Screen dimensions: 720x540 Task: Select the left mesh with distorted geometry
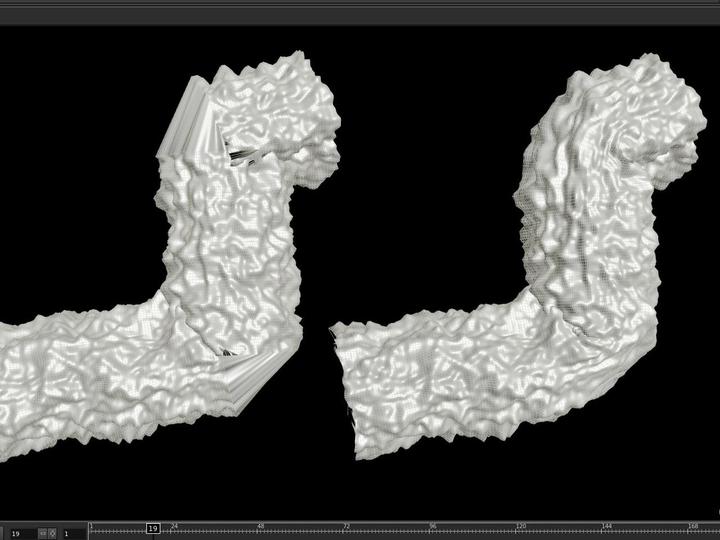tap(230, 250)
